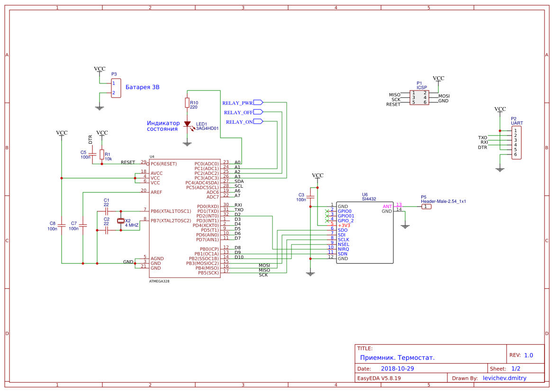Select the C7 100n capacitor symbol
554x392 pixels.
click(82, 225)
